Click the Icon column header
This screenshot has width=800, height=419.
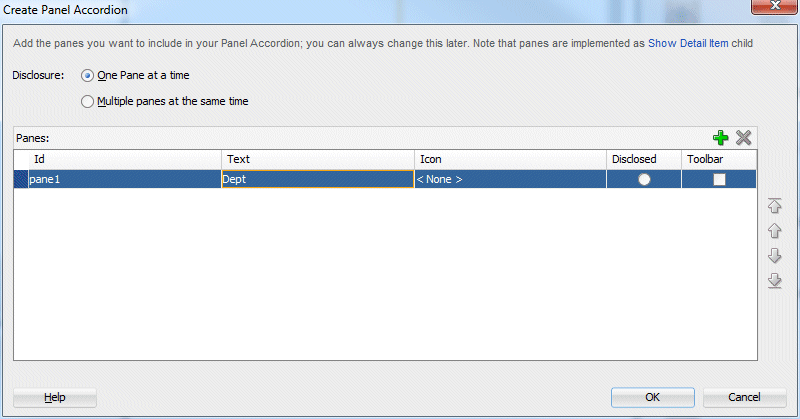pos(510,159)
